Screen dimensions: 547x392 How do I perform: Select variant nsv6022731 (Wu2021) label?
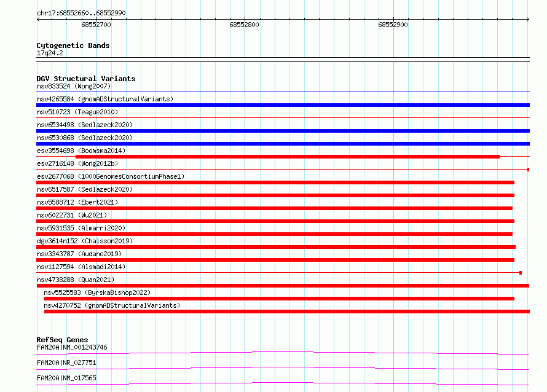(72, 215)
